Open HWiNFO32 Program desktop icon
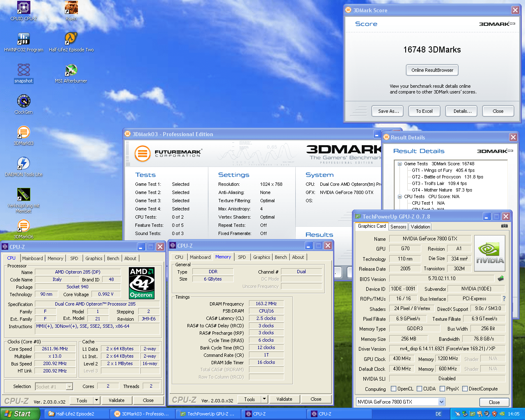The height and width of the screenshot is (420, 525). [x=23, y=42]
